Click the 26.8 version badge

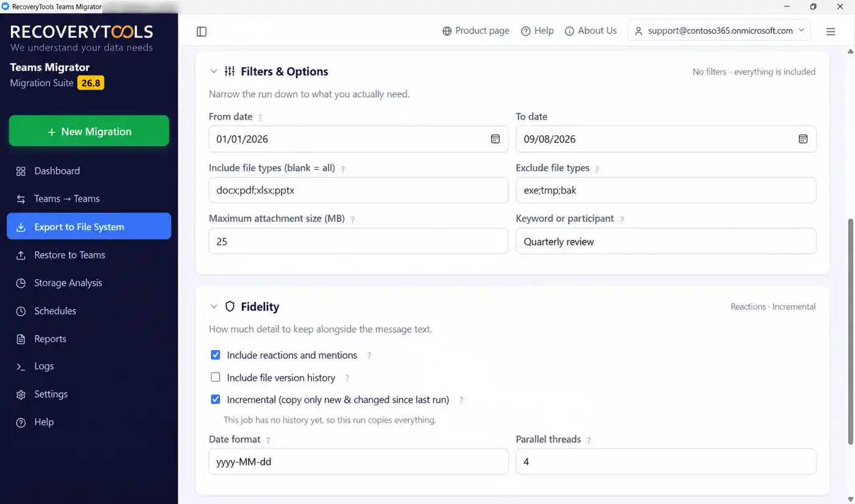coord(90,83)
